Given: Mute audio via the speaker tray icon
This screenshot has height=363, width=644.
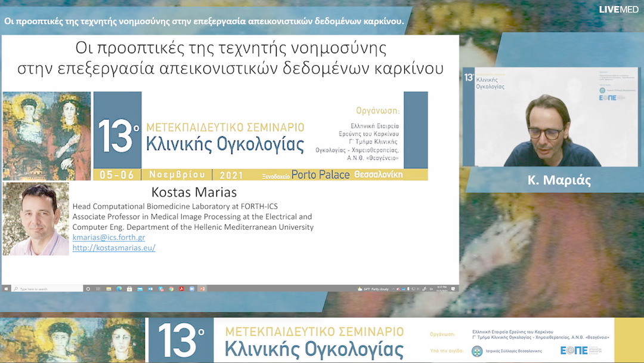Looking at the screenshot, I should pyautogui.click(x=418, y=290).
